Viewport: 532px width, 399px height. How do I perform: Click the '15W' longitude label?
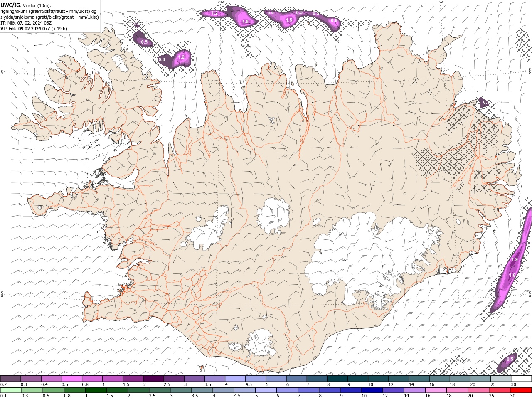(440, 2)
